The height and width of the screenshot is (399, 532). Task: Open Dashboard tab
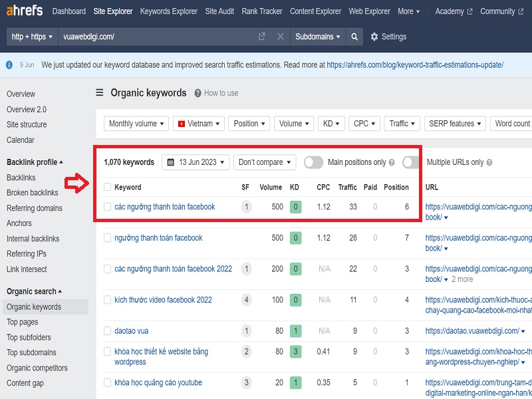click(69, 11)
